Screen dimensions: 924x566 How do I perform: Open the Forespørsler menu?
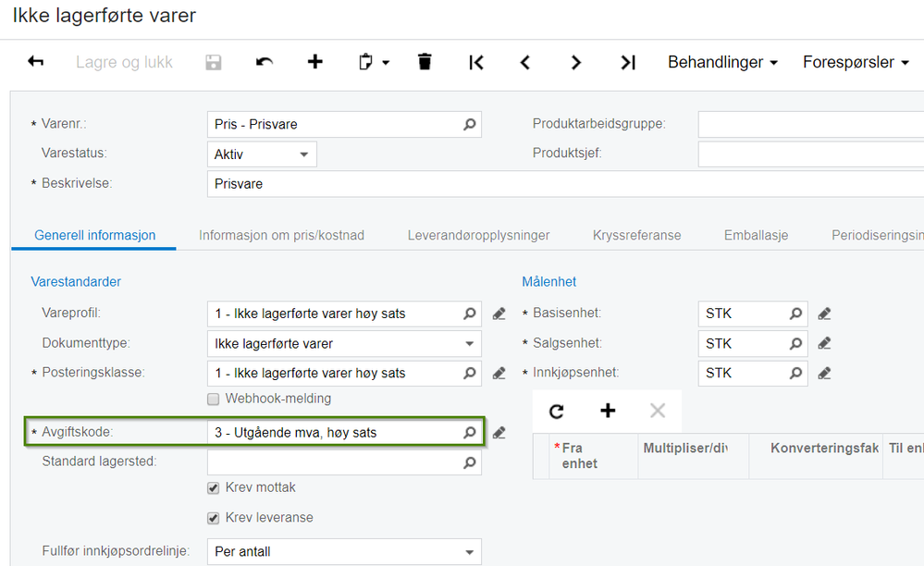click(856, 62)
